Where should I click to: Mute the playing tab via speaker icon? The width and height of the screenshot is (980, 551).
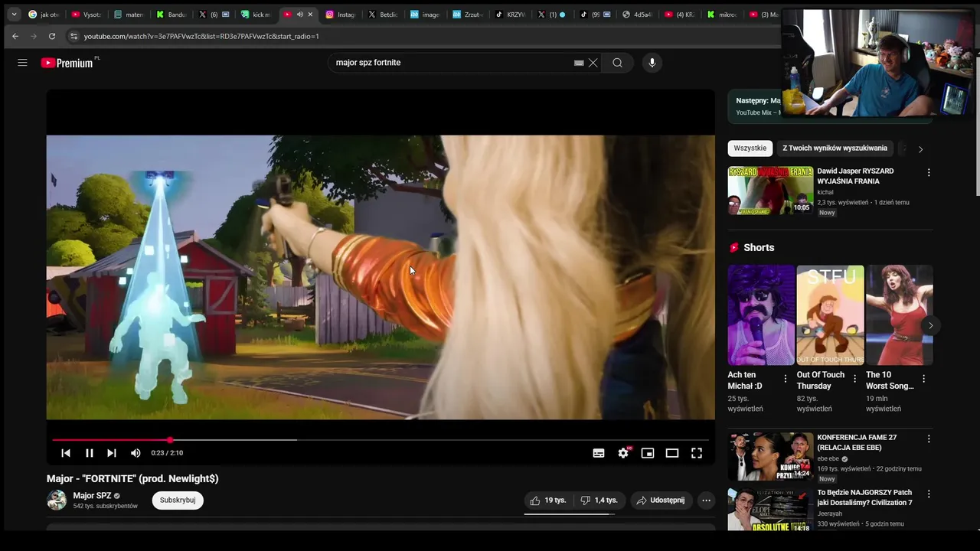tap(299, 15)
